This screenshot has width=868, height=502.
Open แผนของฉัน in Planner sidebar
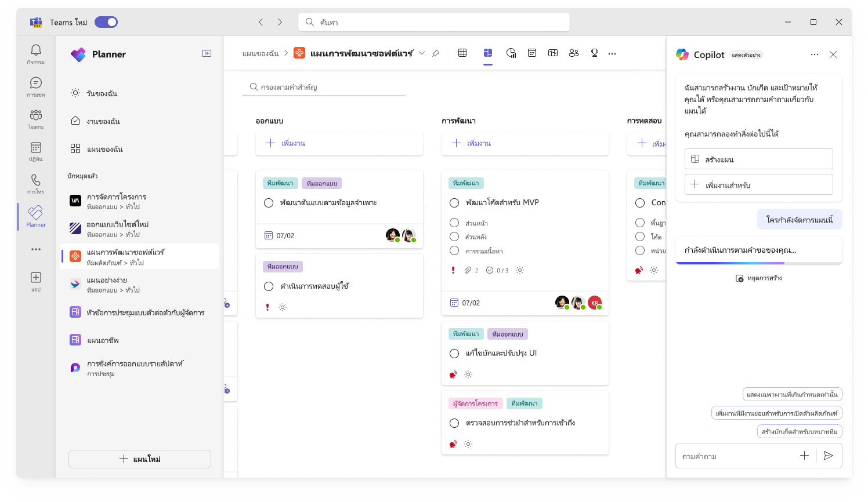tap(140, 149)
